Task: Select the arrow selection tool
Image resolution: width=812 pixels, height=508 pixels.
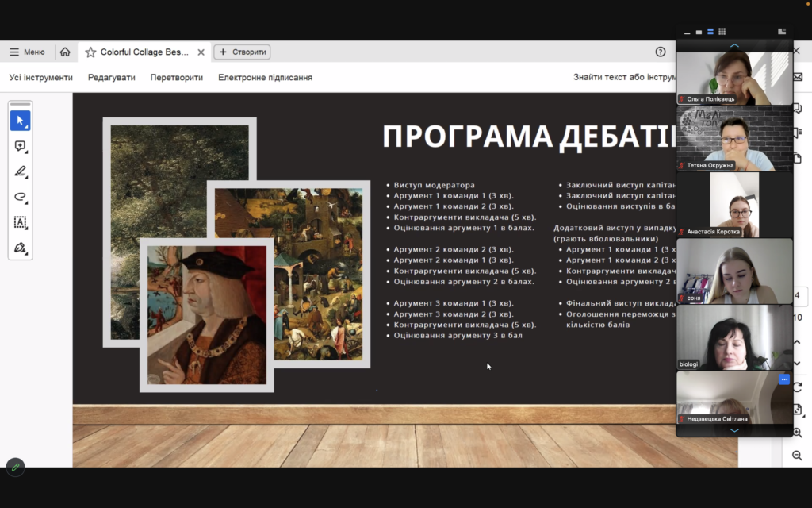Action: (20, 121)
